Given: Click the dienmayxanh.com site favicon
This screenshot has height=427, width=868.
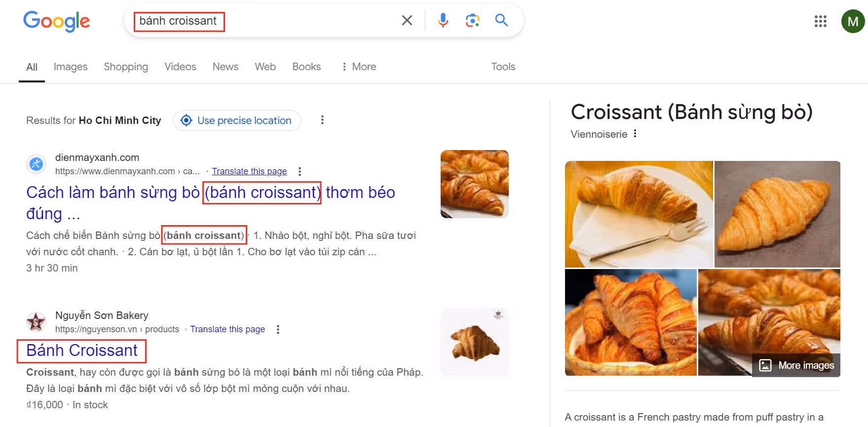Looking at the screenshot, I should 36,164.
